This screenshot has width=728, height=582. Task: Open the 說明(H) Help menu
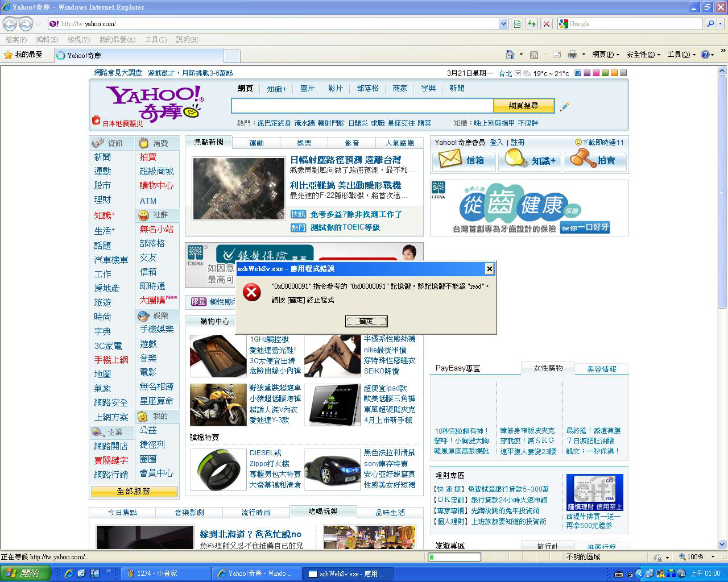[x=187, y=40]
